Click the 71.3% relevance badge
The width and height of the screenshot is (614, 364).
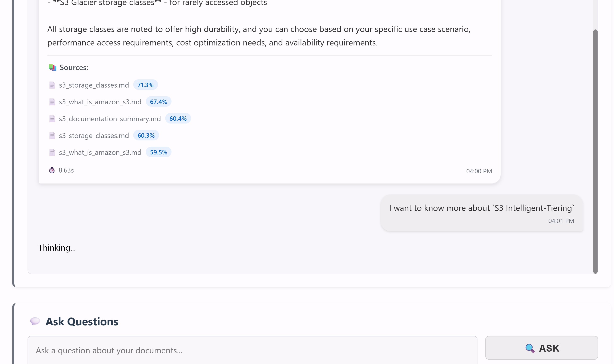145,85
